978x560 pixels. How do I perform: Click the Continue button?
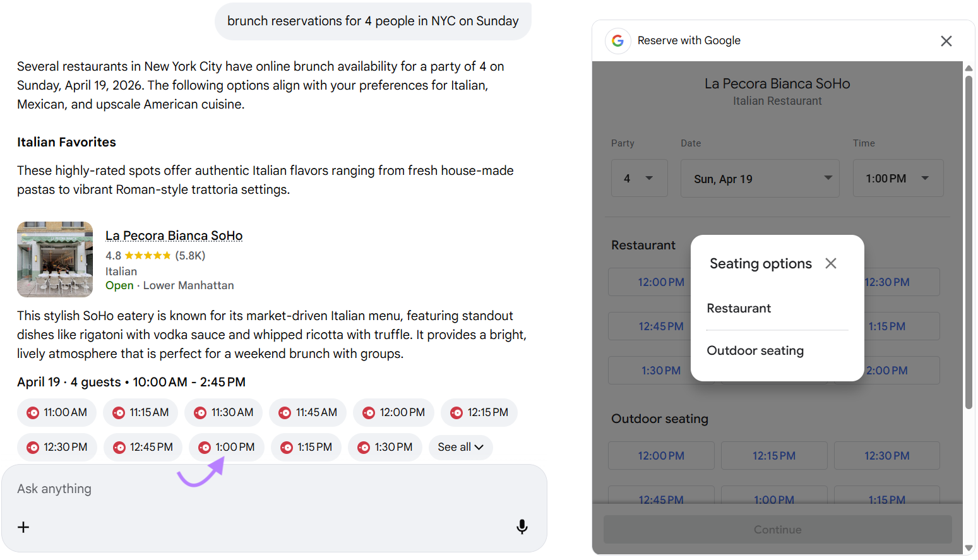(x=777, y=529)
